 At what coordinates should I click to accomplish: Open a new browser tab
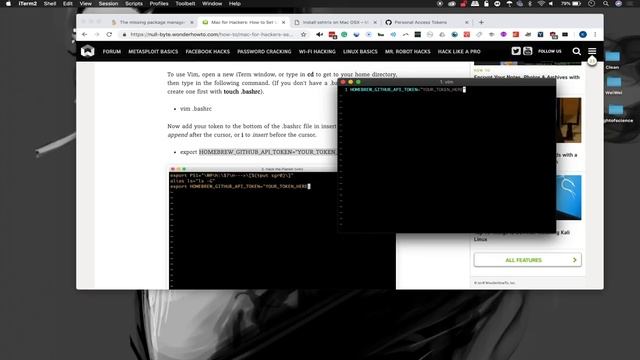pyautogui.click(x=481, y=22)
